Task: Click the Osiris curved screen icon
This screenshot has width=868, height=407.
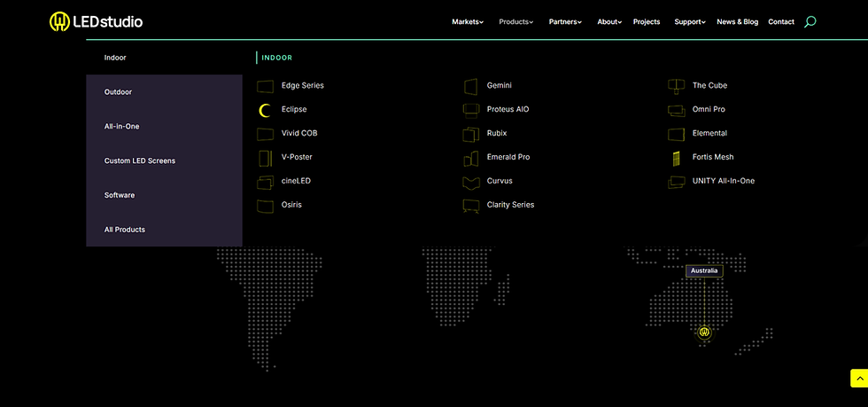Action: pos(265,206)
